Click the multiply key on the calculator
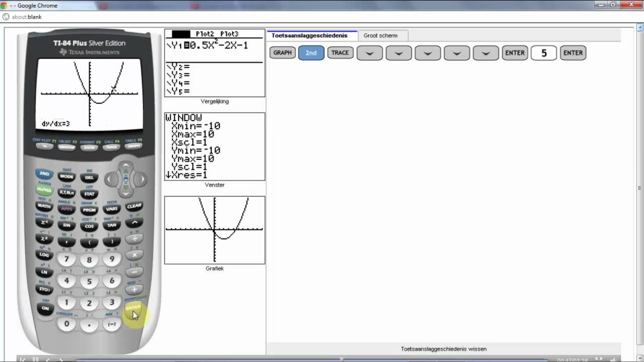The width and height of the screenshot is (644, 362). [134, 255]
